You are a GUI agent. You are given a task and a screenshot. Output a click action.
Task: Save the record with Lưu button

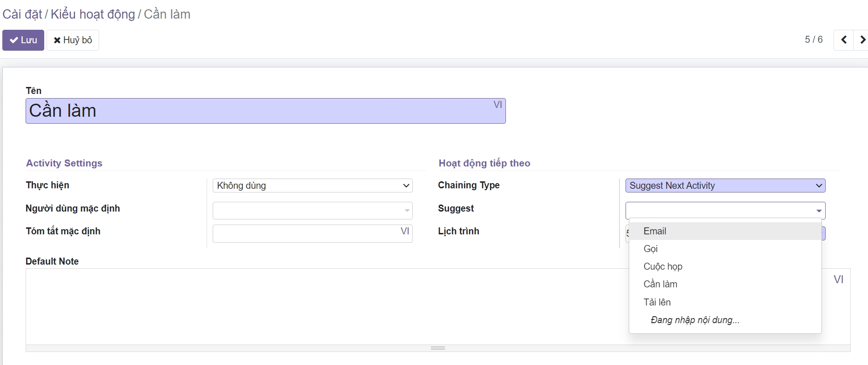point(23,40)
